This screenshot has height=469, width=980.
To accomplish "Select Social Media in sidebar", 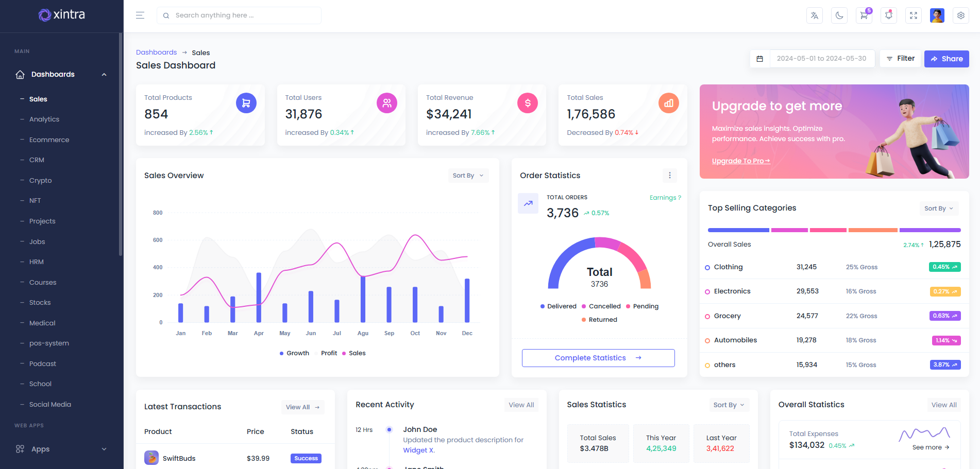I will (x=50, y=405).
